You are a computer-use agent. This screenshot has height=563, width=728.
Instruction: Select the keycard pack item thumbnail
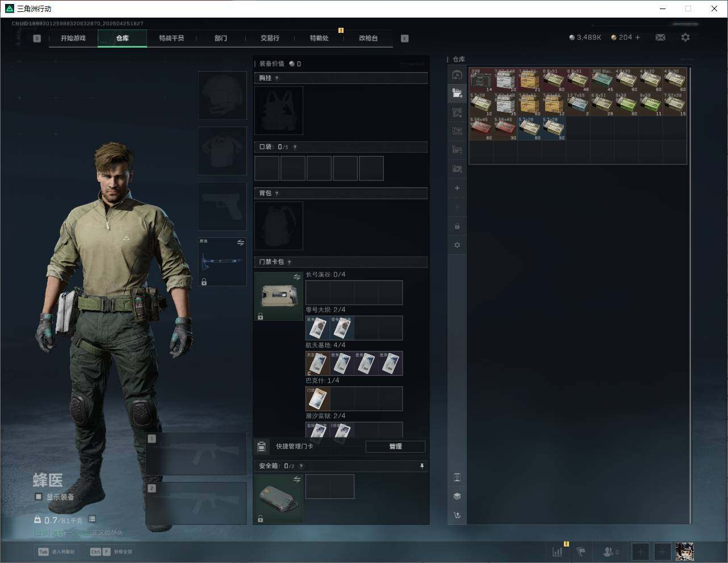point(279,296)
